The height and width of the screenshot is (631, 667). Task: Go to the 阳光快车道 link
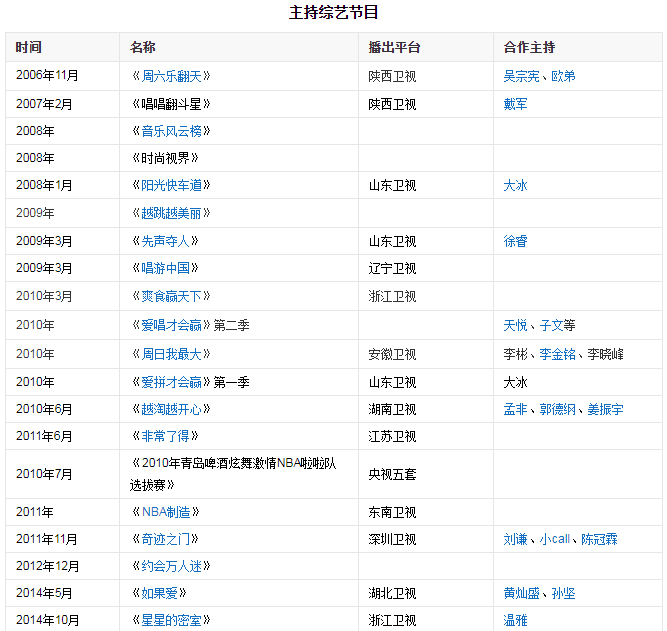pyautogui.click(x=171, y=186)
